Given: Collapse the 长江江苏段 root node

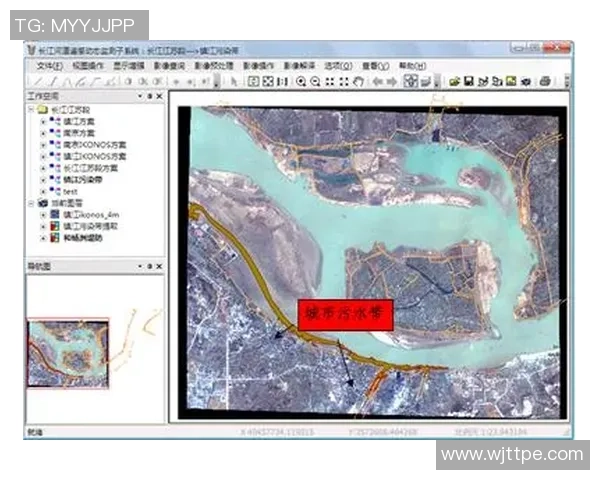Looking at the screenshot, I should pos(32,109).
